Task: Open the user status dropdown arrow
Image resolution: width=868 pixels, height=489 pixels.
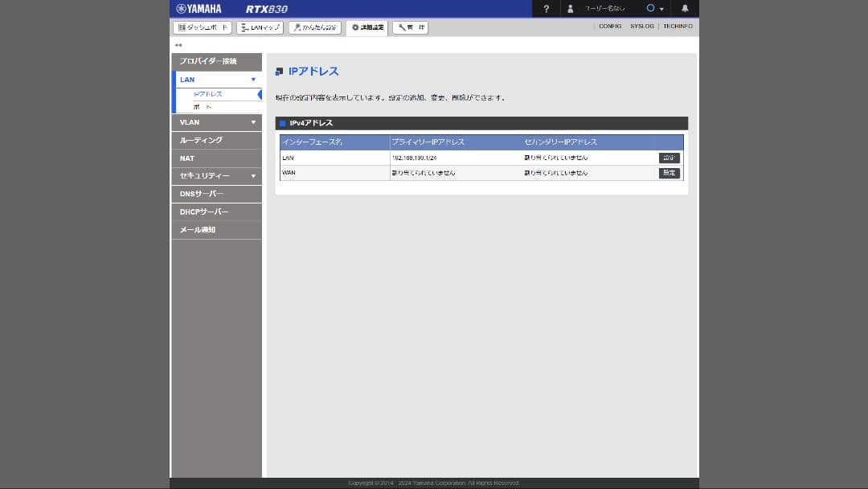Action: [662, 9]
